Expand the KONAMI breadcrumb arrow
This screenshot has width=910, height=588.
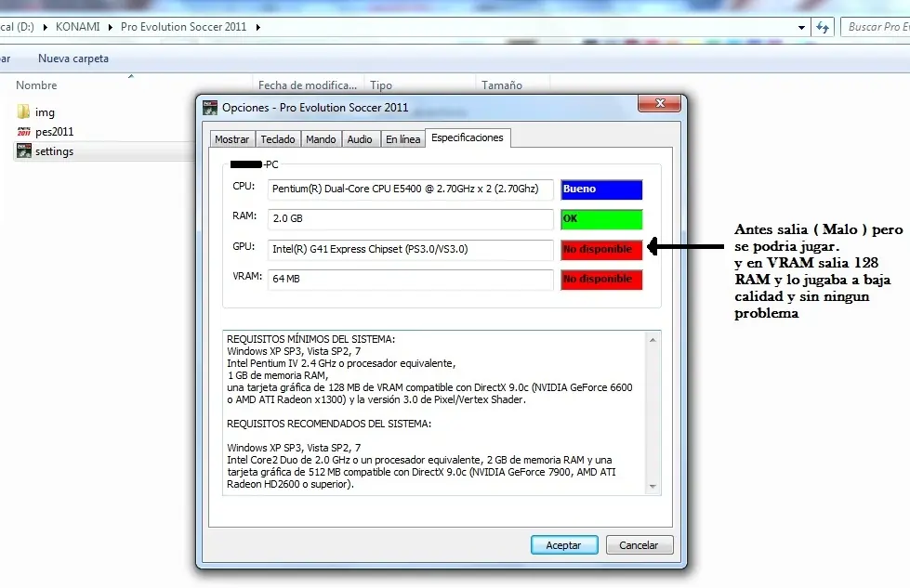click(x=111, y=27)
